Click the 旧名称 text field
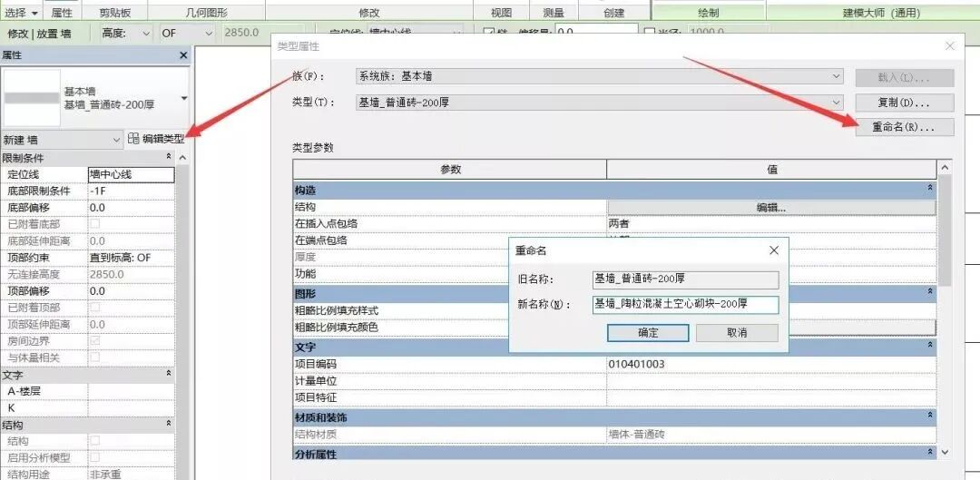 (685, 279)
